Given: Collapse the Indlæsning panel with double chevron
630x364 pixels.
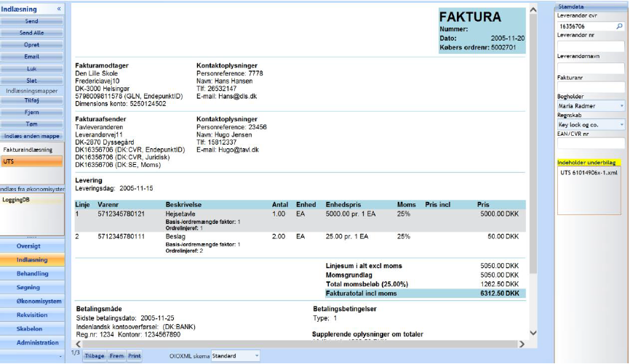Looking at the screenshot, I should click(x=59, y=9).
